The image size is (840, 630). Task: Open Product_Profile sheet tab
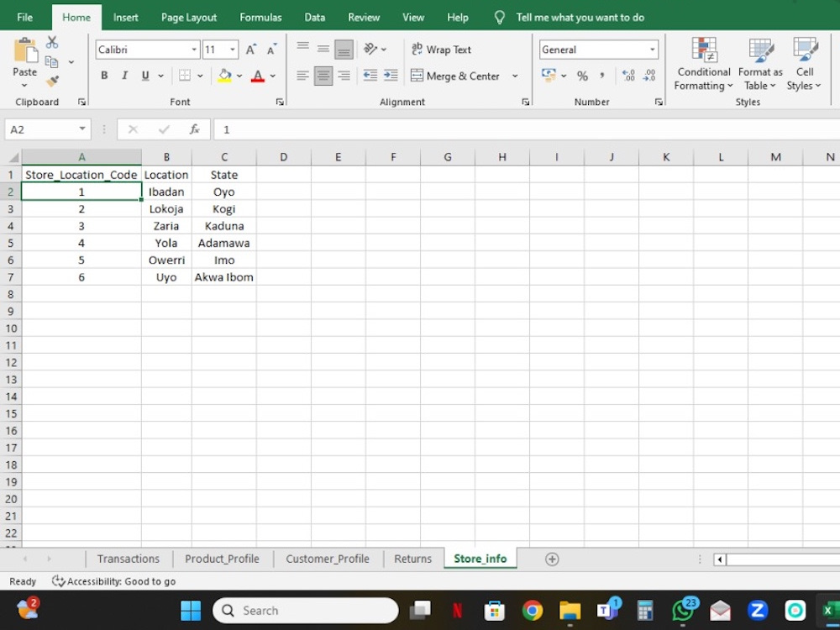tap(222, 559)
